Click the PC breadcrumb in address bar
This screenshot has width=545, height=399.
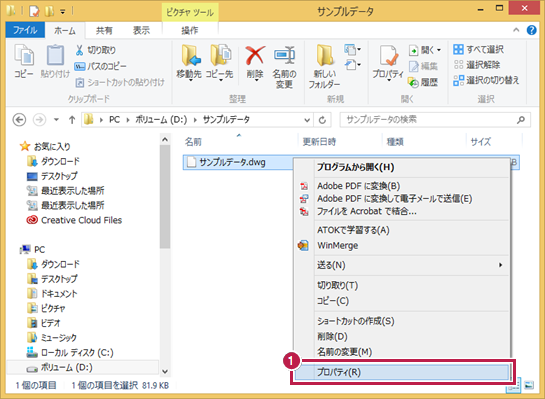pyautogui.click(x=114, y=120)
